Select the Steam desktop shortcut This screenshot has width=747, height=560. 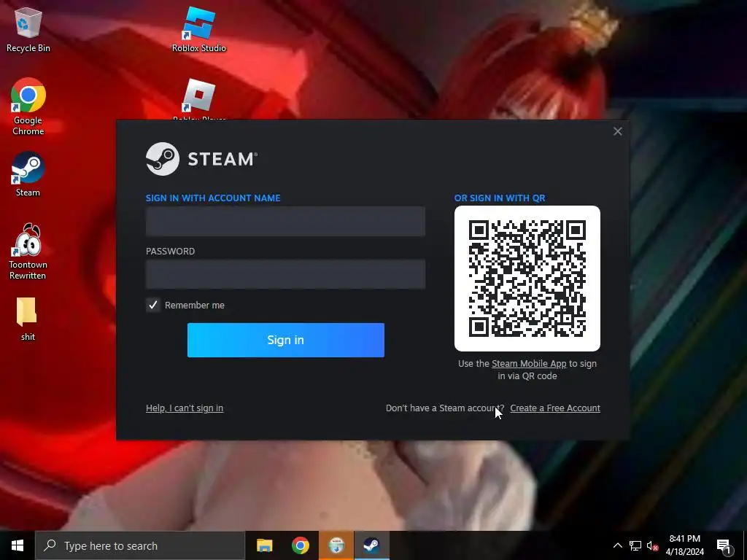click(x=28, y=174)
